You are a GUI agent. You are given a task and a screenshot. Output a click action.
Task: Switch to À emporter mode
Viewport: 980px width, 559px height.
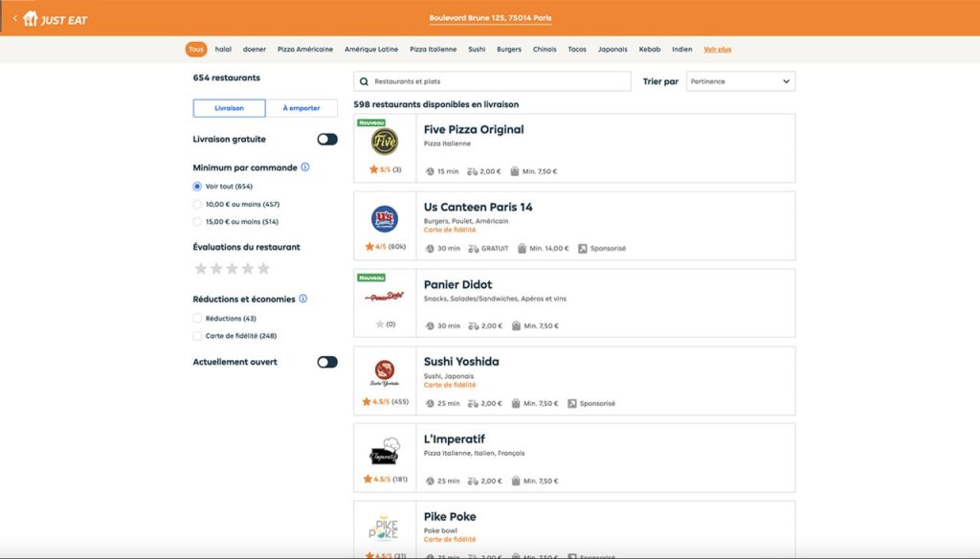[301, 108]
